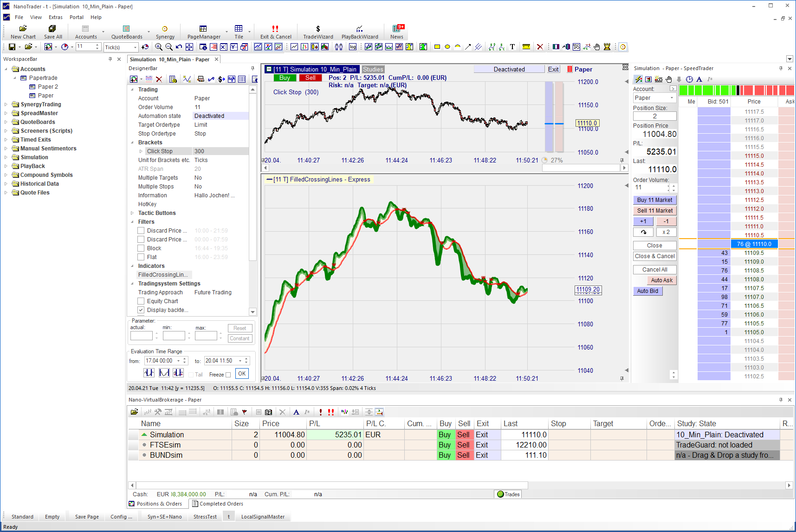Toggle the Block filter checkbox
This screenshot has height=532, width=796.
coord(141,248)
